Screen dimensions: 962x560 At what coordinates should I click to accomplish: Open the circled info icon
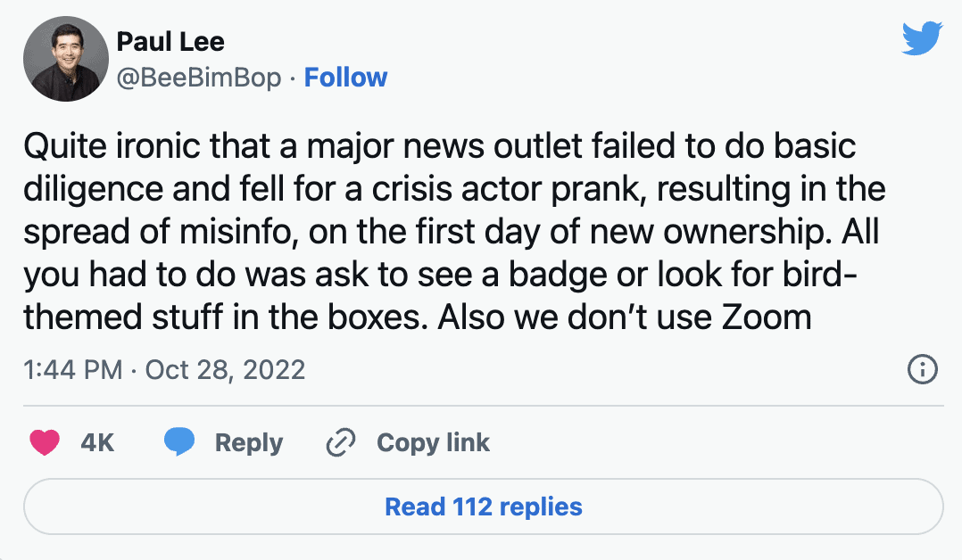(925, 369)
